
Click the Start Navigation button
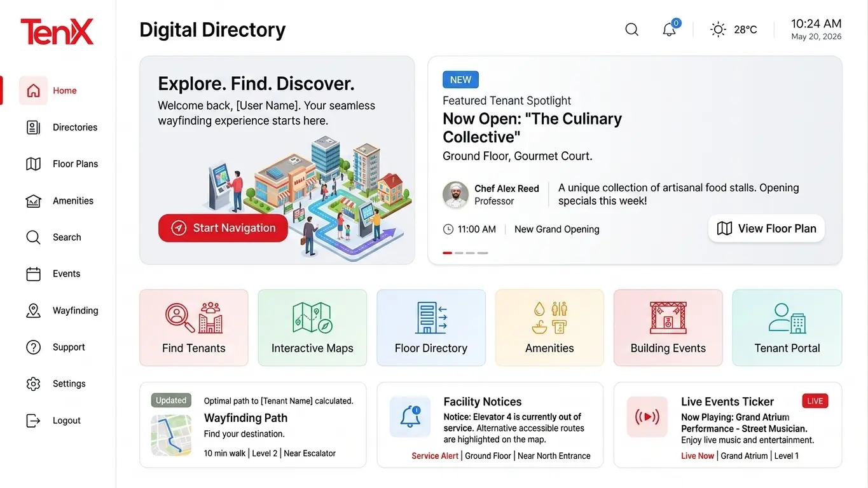pos(223,228)
